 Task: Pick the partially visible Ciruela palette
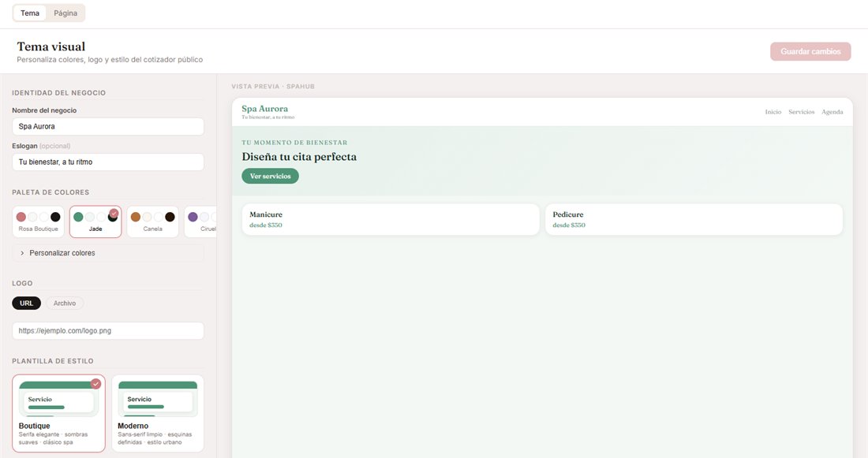200,222
